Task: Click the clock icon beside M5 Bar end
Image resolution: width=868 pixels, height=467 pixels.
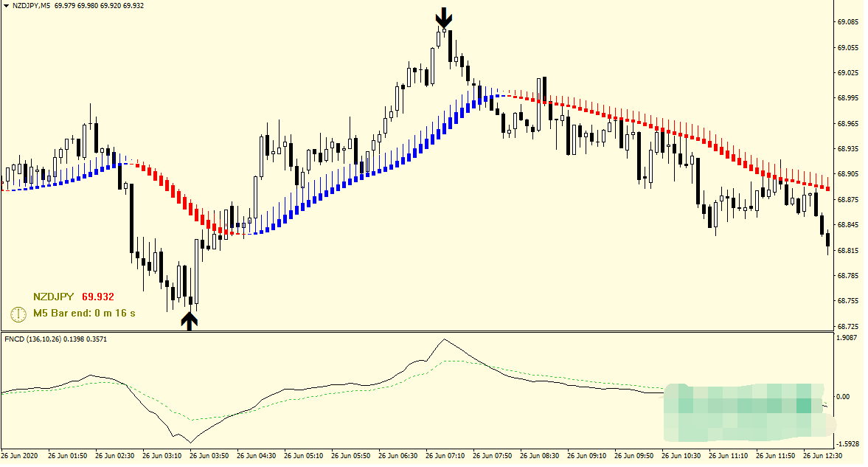Action: pyautogui.click(x=18, y=314)
